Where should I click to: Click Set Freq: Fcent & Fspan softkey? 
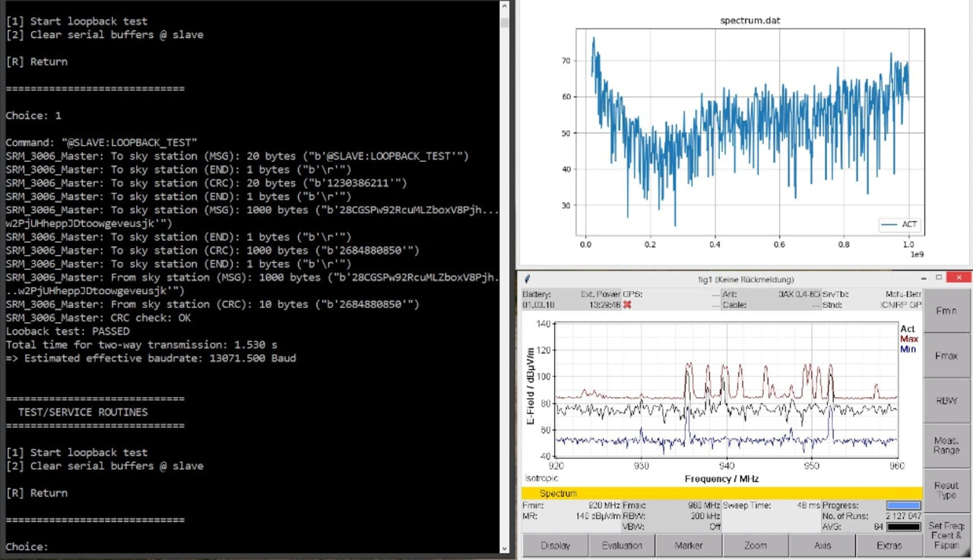click(946, 535)
